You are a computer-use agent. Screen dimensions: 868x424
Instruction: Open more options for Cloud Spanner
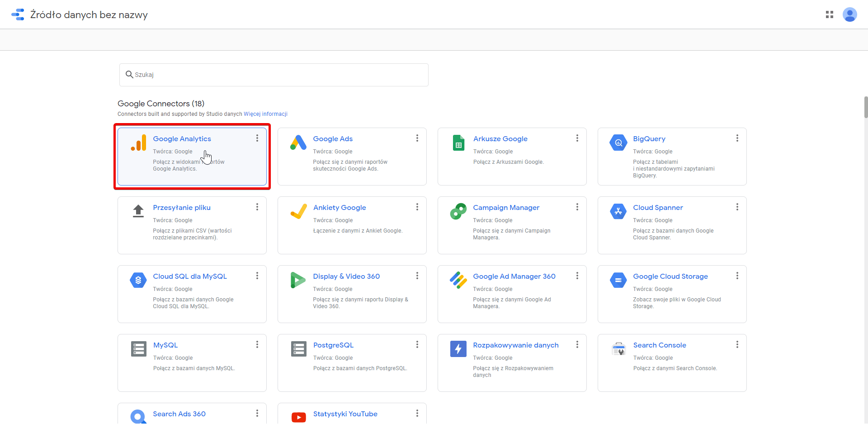737,207
